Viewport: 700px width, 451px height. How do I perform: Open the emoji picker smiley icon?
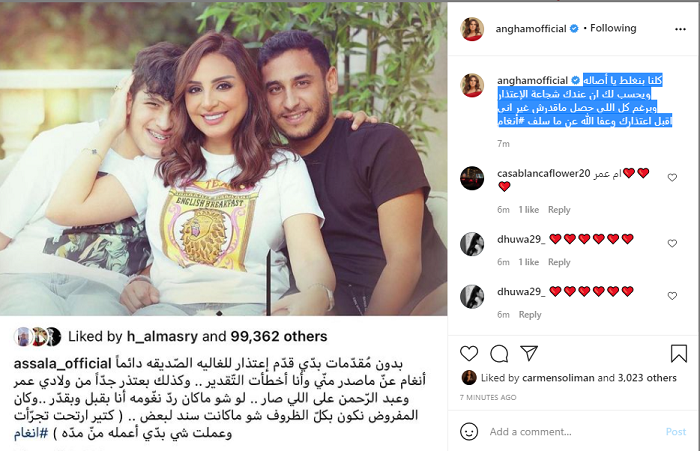469,432
